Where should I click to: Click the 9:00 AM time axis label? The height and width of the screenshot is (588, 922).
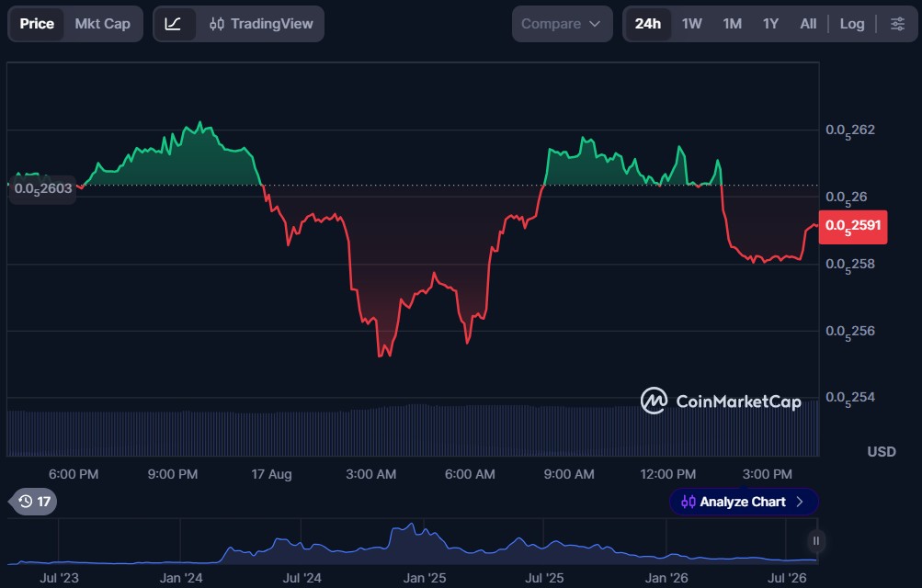coord(569,474)
